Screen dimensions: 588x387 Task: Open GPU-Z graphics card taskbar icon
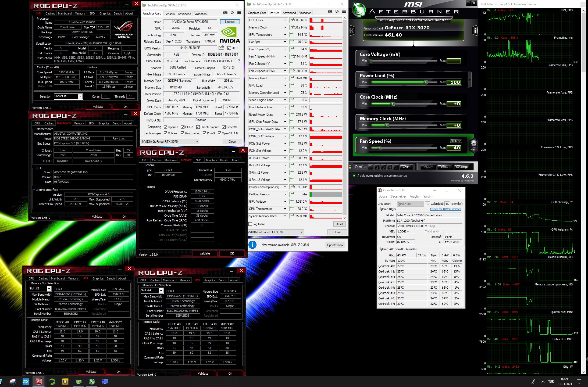click(79, 382)
